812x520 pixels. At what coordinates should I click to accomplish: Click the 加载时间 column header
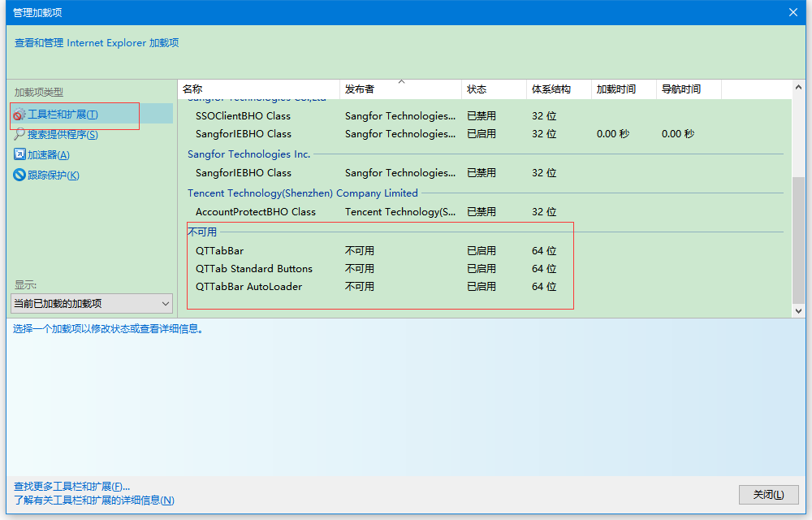tap(615, 89)
